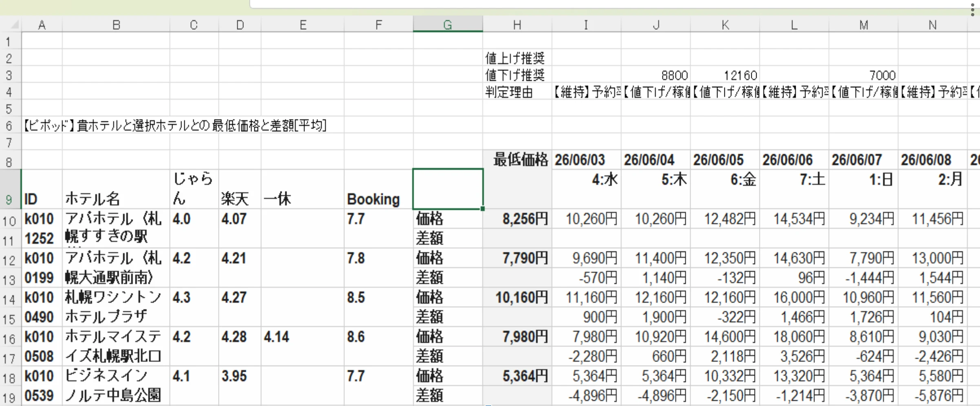Select row 9 header
980x406 pixels.
[10, 190]
